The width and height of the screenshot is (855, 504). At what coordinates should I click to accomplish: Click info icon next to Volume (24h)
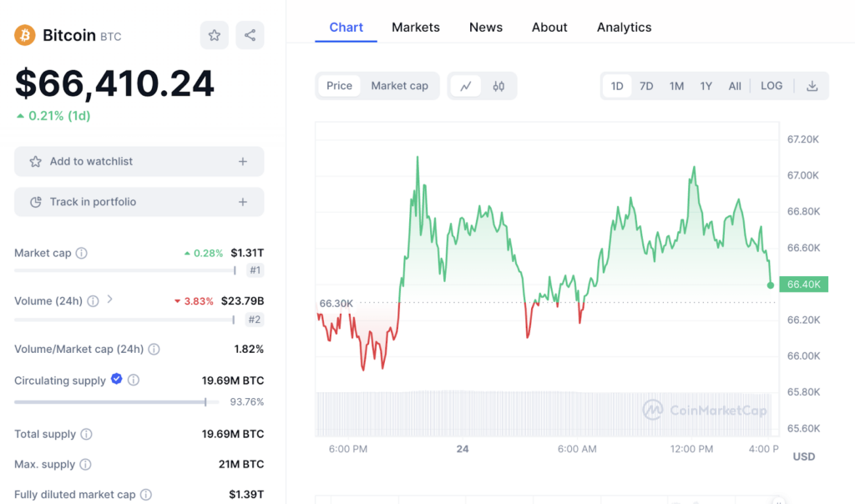pos(93,300)
